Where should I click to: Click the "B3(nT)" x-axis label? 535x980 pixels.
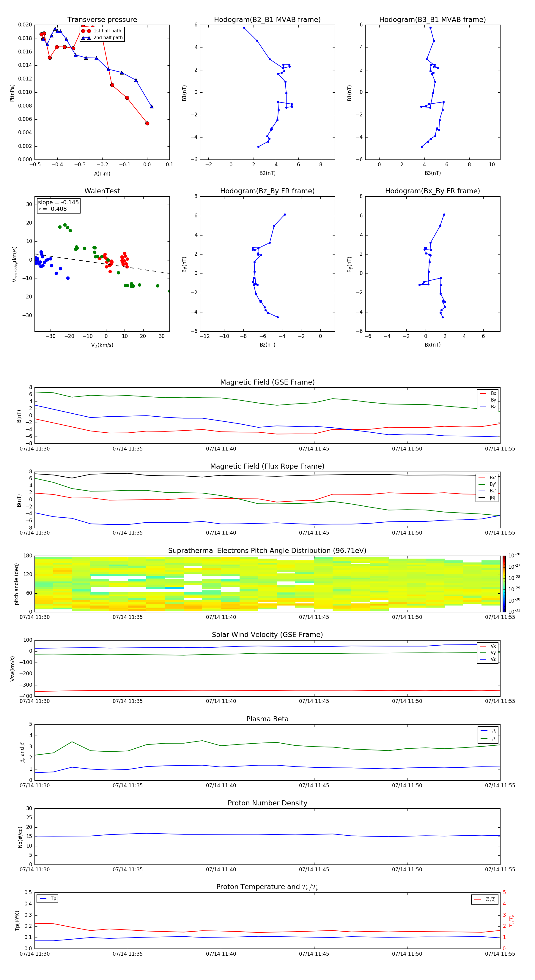432,173
